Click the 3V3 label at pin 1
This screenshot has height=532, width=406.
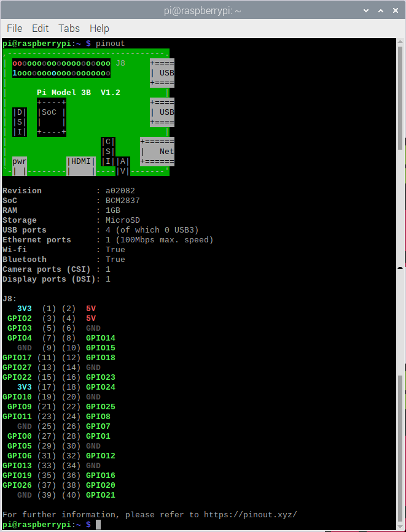(25, 309)
